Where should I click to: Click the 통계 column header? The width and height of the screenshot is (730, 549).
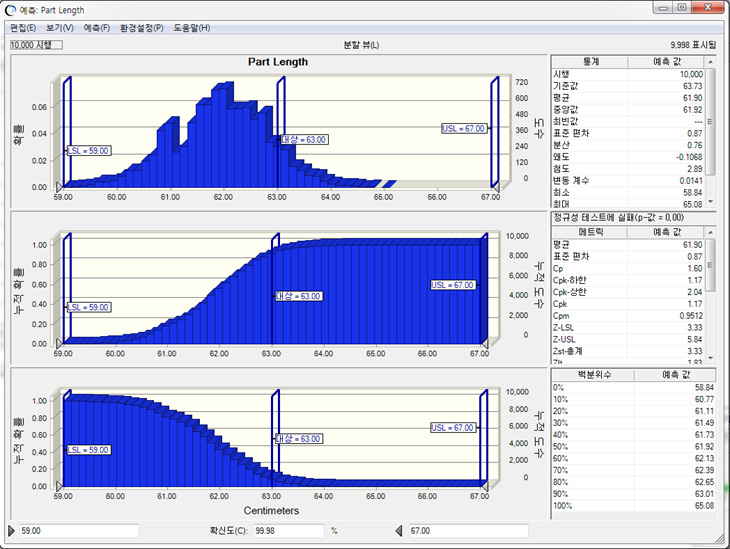click(x=590, y=61)
